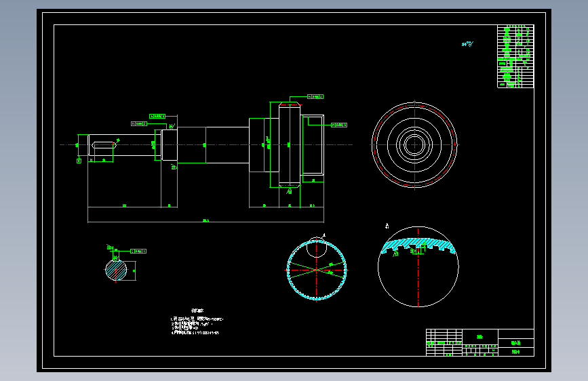Screen dimensions: 588x381
Task: Select the gear tooth section of the shaft
Action: [290, 145]
